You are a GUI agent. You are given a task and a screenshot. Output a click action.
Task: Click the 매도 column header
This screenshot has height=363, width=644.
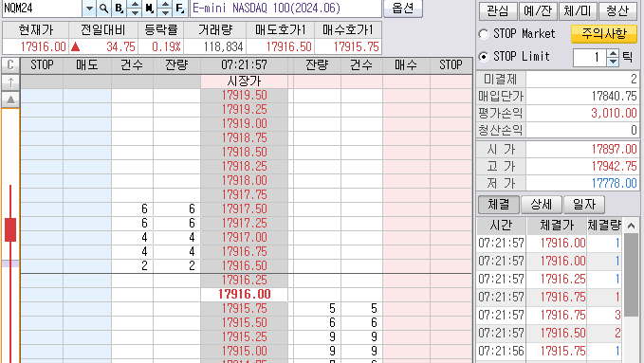(87, 64)
